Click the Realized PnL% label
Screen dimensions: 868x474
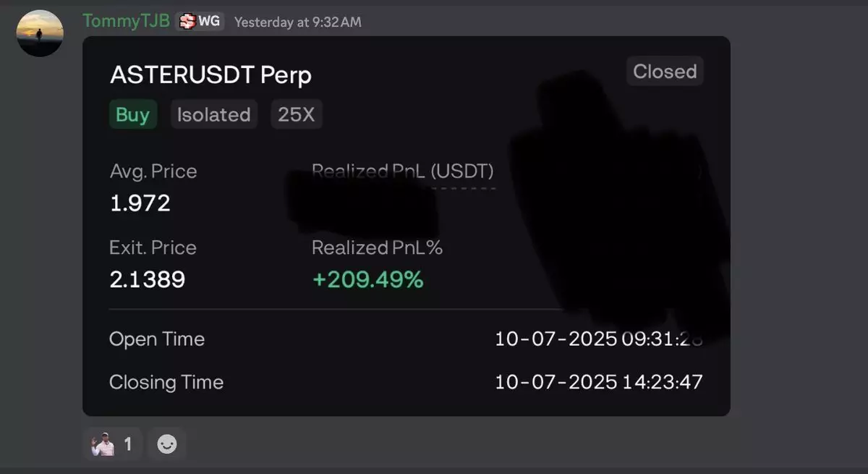(x=377, y=247)
